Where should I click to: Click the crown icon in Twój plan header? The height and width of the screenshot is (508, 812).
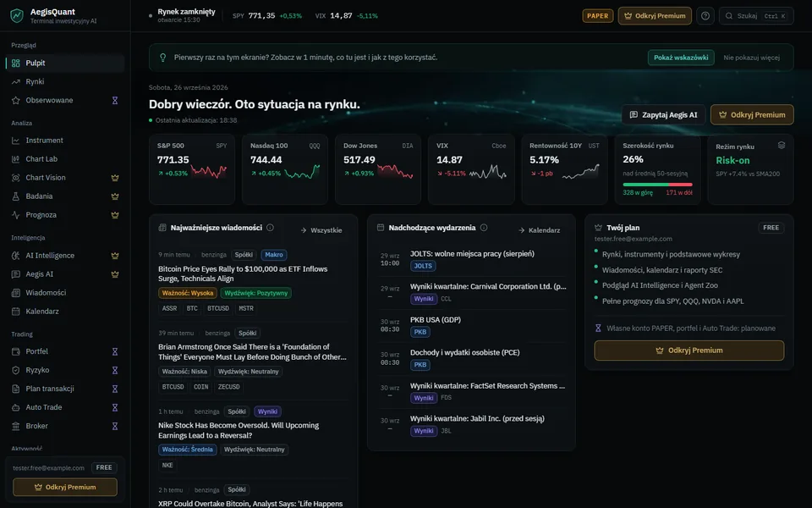(x=598, y=228)
